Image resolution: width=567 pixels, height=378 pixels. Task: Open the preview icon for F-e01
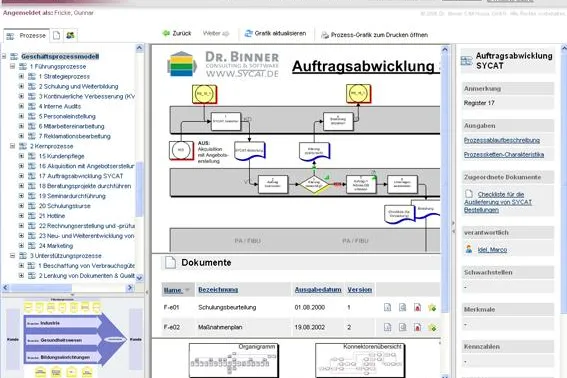[402, 307]
